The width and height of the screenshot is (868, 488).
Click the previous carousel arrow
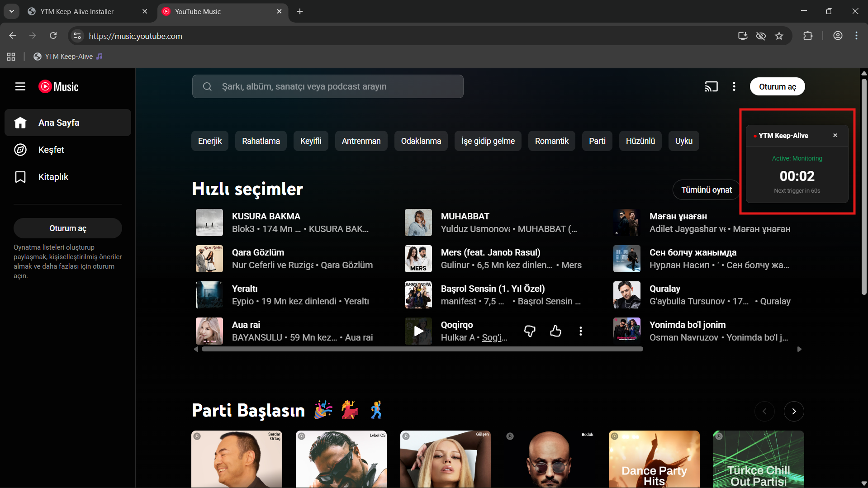point(764,411)
